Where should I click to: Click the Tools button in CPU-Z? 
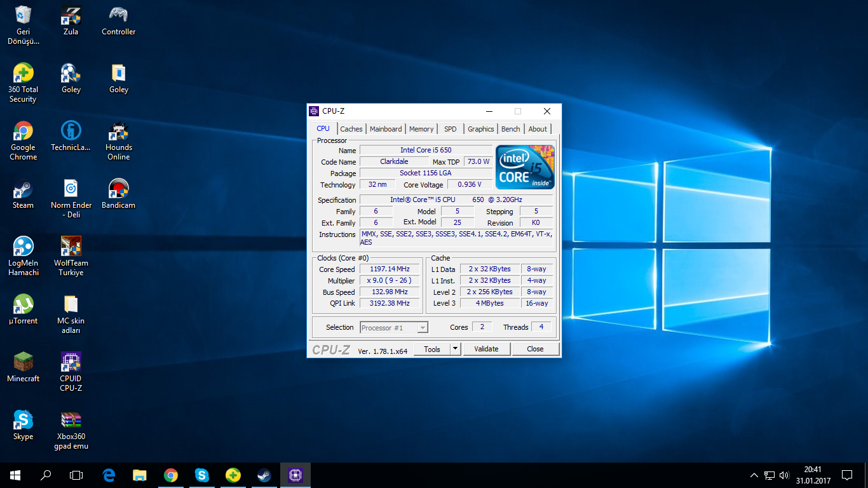[x=432, y=349]
